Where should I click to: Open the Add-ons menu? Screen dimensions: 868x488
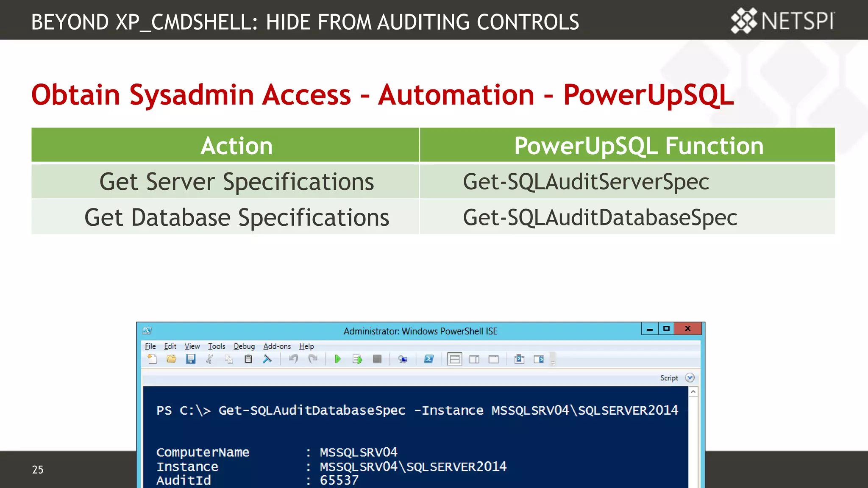(x=277, y=346)
